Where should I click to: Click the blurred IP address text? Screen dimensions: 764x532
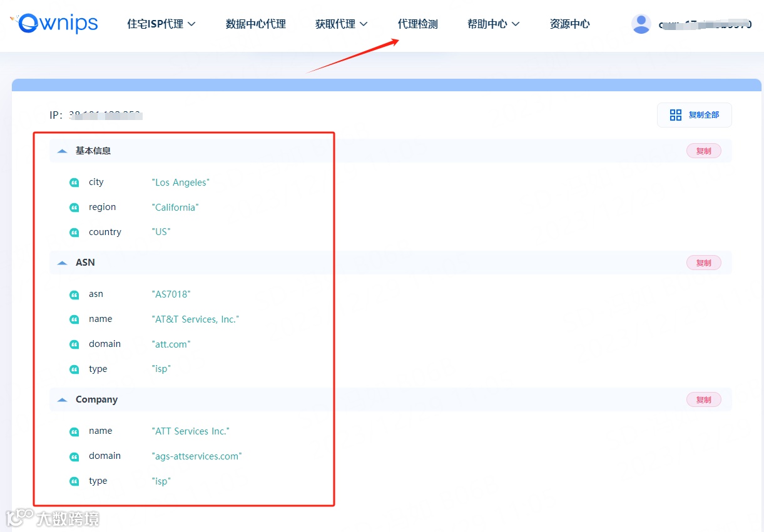[x=105, y=115]
